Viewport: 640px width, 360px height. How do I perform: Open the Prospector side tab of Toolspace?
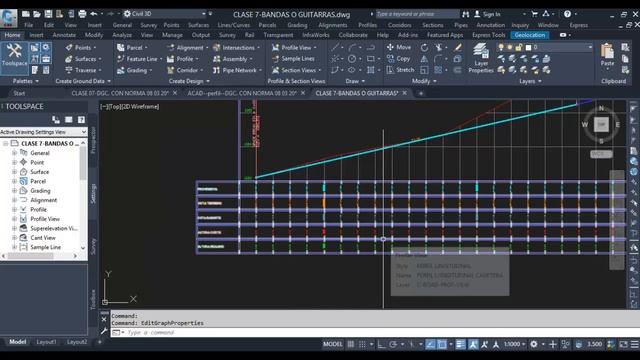coord(93,140)
